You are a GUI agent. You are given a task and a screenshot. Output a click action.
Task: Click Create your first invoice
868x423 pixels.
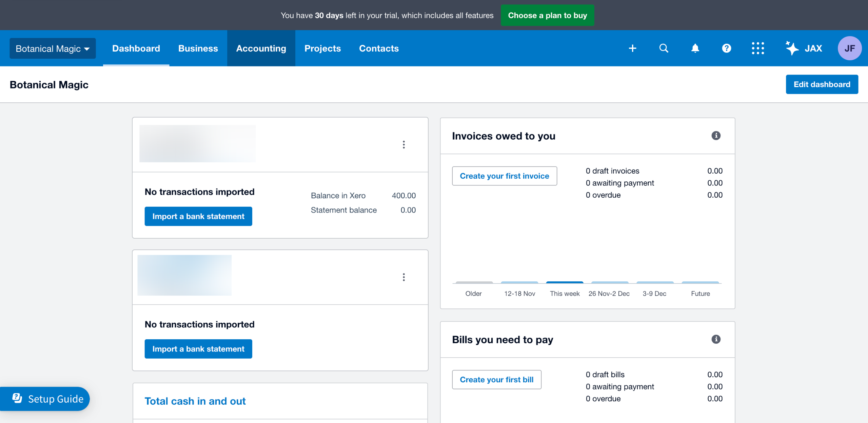[504, 176]
